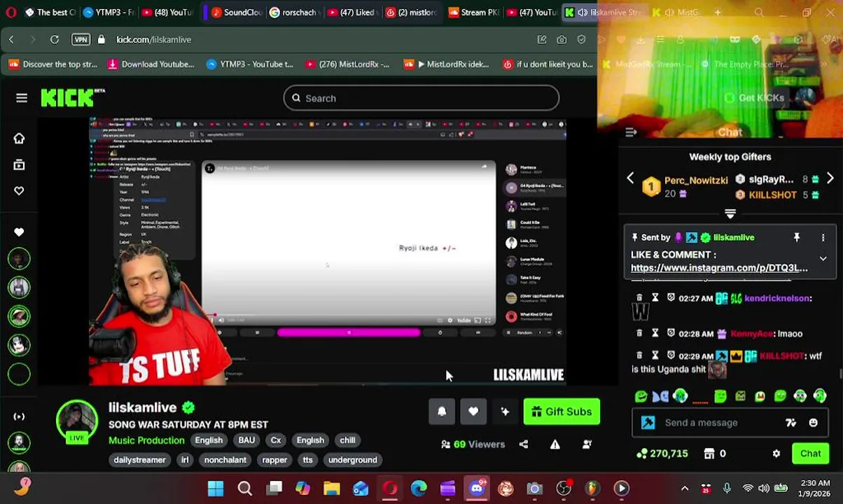The image size is (843, 504).
Task: Expand the pinned message chevron
Action: [823, 259]
